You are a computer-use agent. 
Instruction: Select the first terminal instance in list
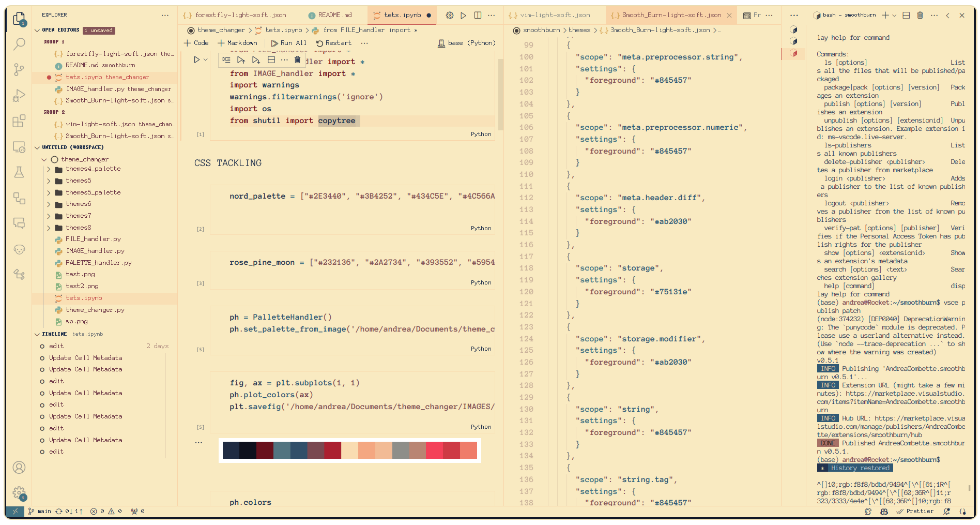click(794, 30)
